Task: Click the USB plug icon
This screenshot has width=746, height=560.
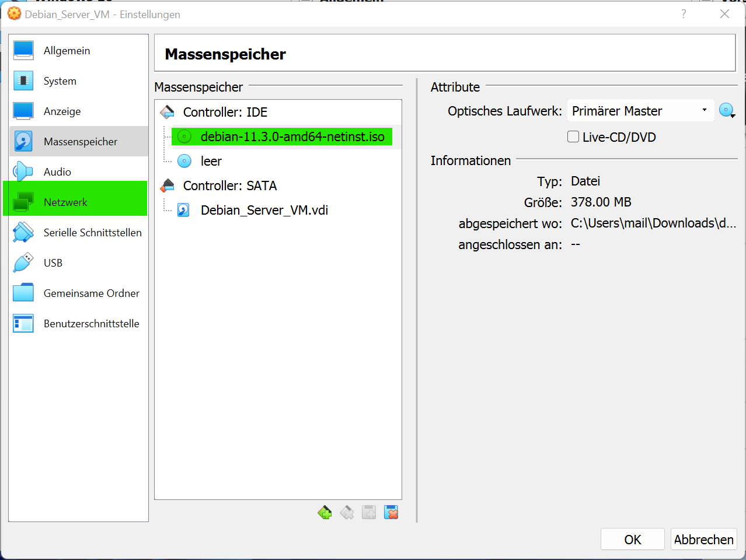Action: coord(23,262)
